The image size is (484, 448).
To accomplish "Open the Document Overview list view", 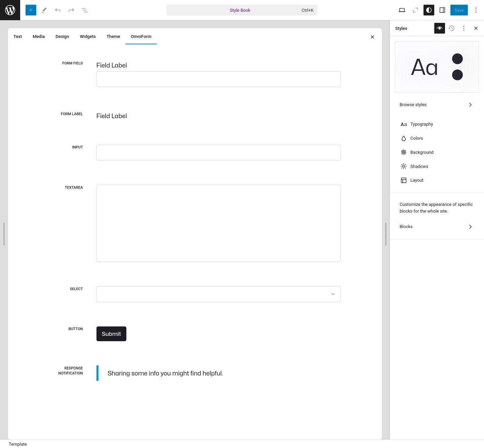I will (84, 10).
